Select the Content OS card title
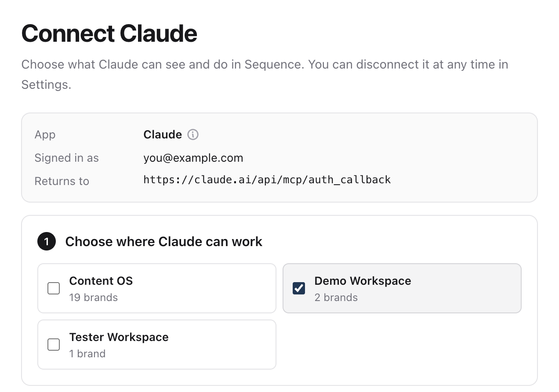The image size is (559, 392). pos(101,281)
